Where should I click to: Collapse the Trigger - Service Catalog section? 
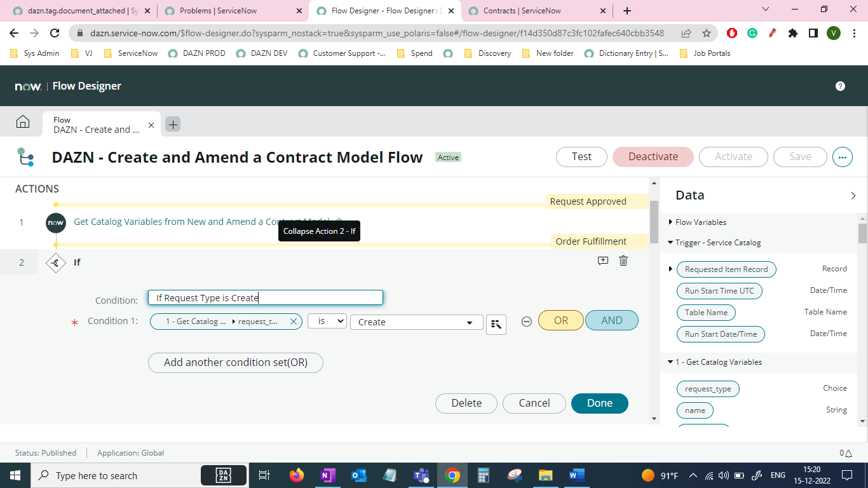[670, 243]
